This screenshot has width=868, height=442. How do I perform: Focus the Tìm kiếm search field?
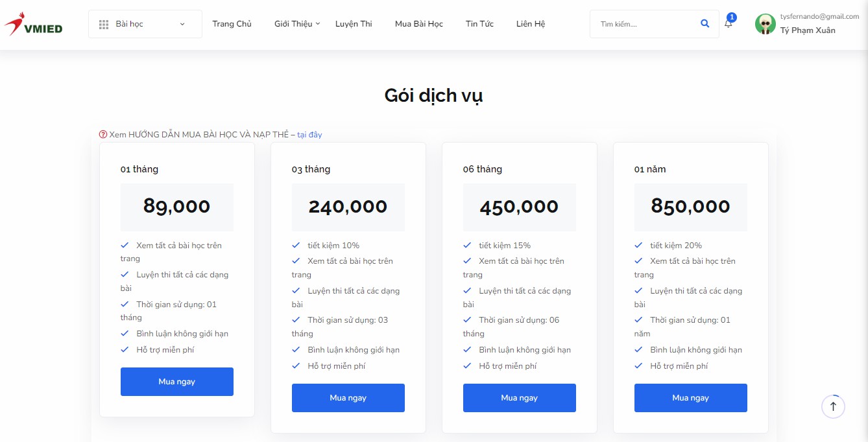(x=645, y=24)
